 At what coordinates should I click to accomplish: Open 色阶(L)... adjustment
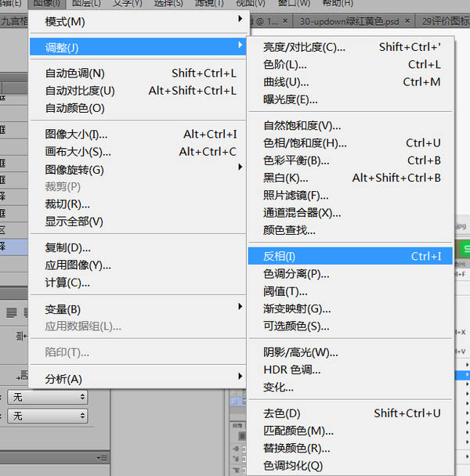tap(350, 64)
